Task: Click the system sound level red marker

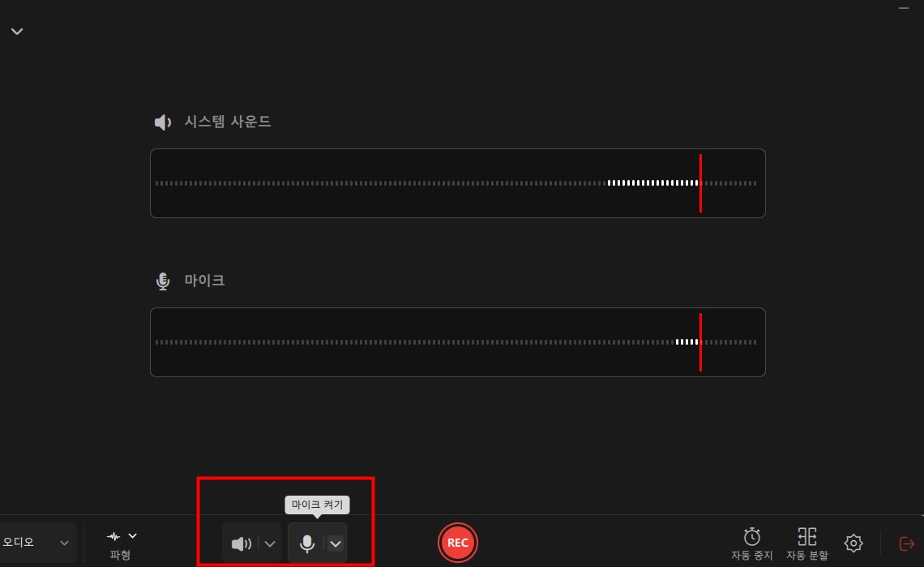Action: pos(700,183)
